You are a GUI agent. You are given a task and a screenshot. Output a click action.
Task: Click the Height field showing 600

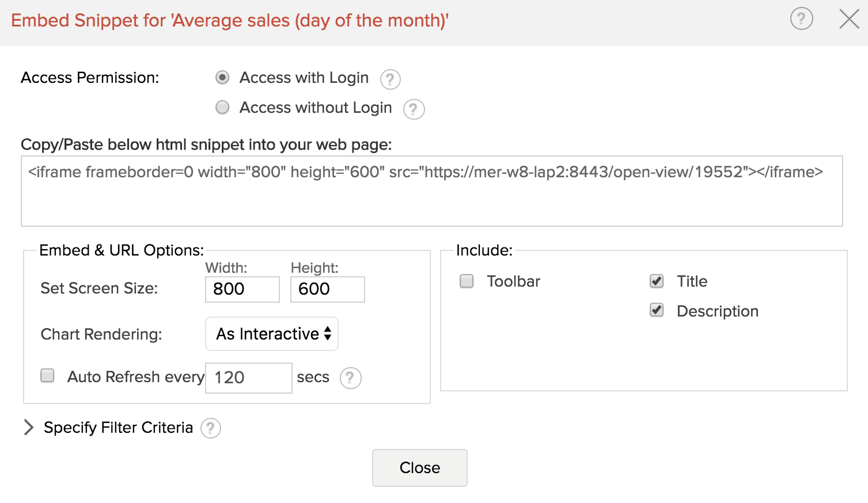point(328,289)
